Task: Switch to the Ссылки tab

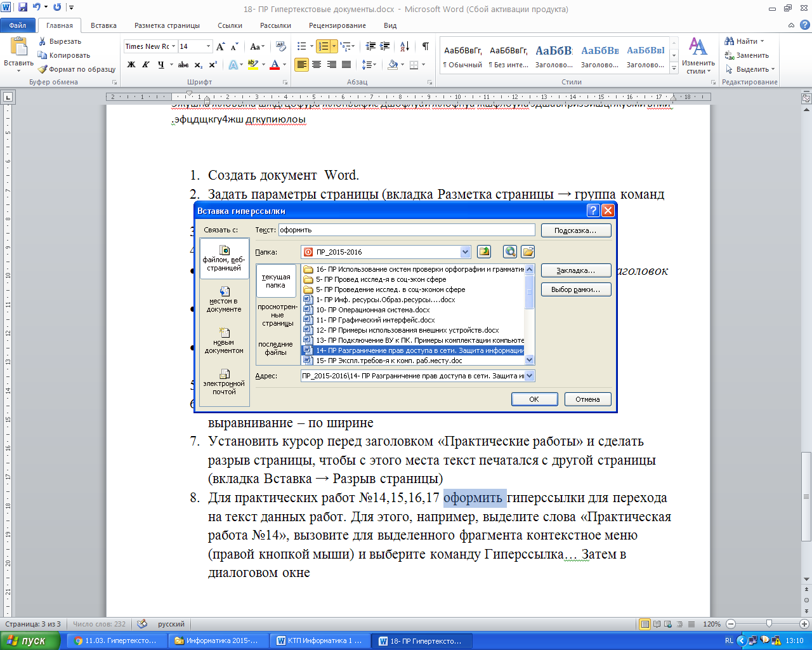Action: coord(230,25)
